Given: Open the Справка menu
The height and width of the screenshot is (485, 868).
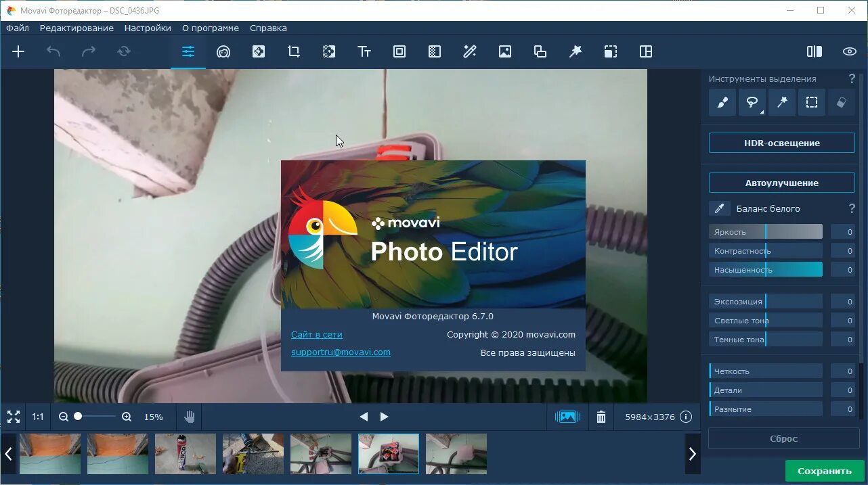Looking at the screenshot, I should pyautogui.click(x=268, y=28).
